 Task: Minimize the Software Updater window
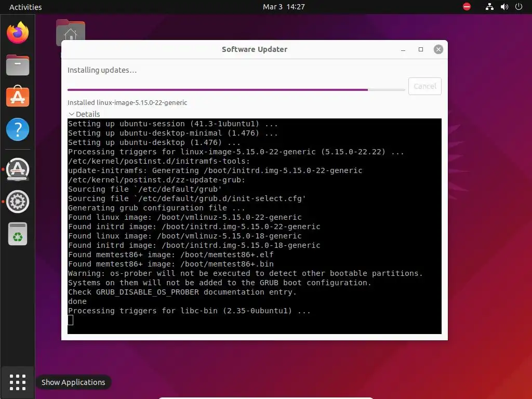[403, 49]
